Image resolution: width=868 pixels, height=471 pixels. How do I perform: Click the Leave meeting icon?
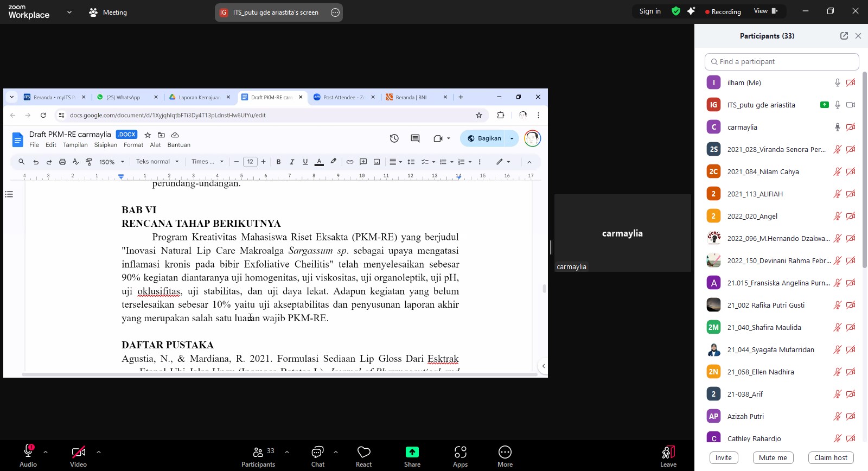coord(668,453)
